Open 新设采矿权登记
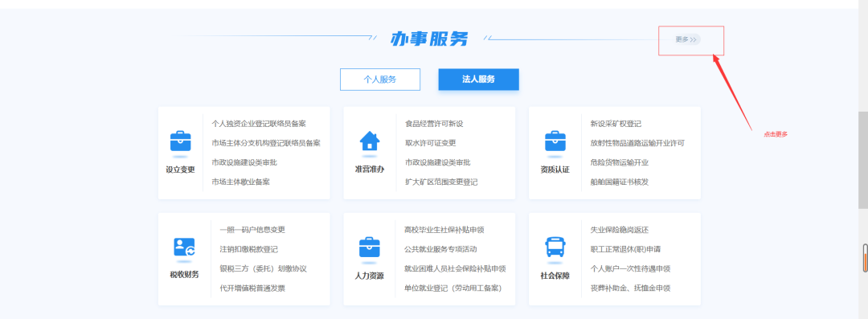Viewport: 868px width, 319px height. pos(616,124)
